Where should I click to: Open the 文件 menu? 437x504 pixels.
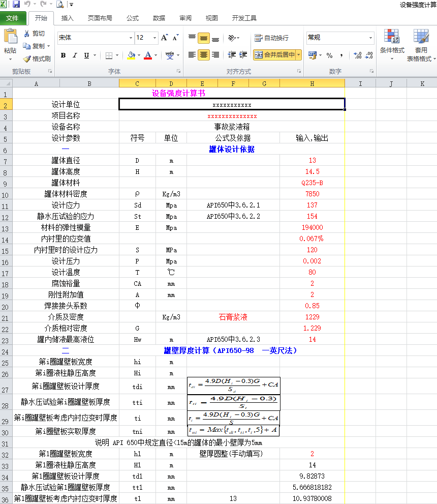(x=13, y=18)
